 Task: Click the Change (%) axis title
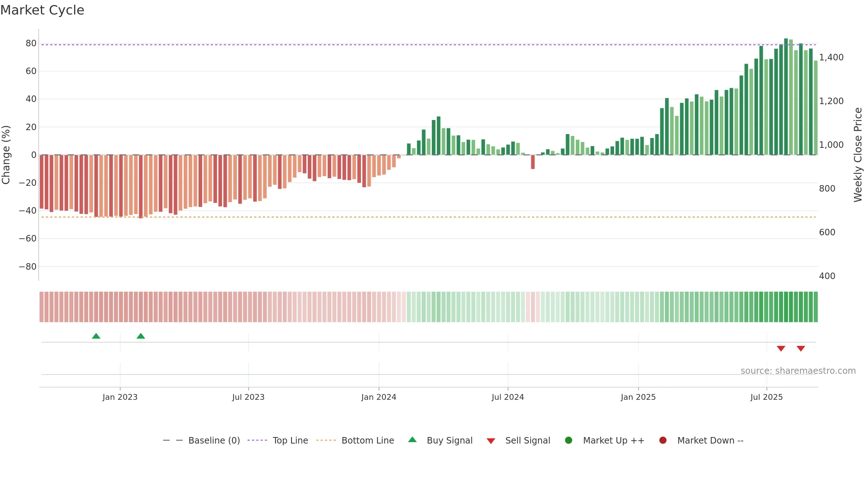(x=6, y=155)
